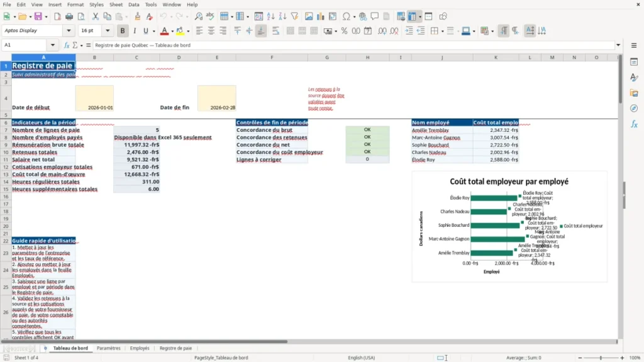This screenshot has width=644, height=362.
Task: Click the Formula equals button
Action: tap(88, 45)
